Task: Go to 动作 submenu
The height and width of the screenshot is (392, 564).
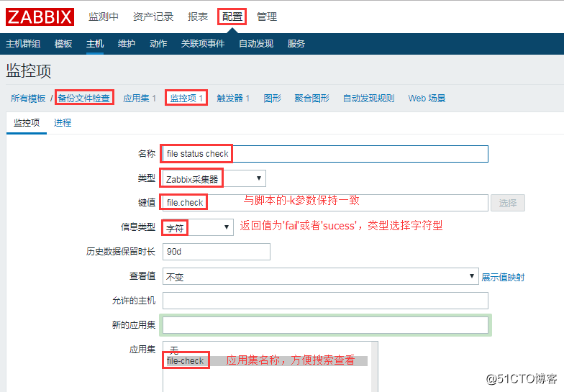Action: 158,44
